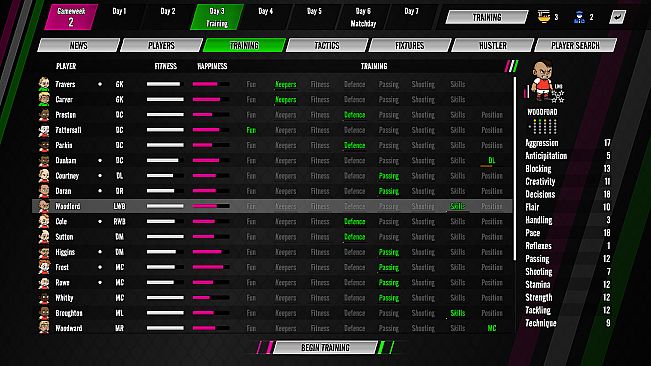Screen dimensions: 651x366
Task: Change Frost's Position training option
Action: coord(492,268)
